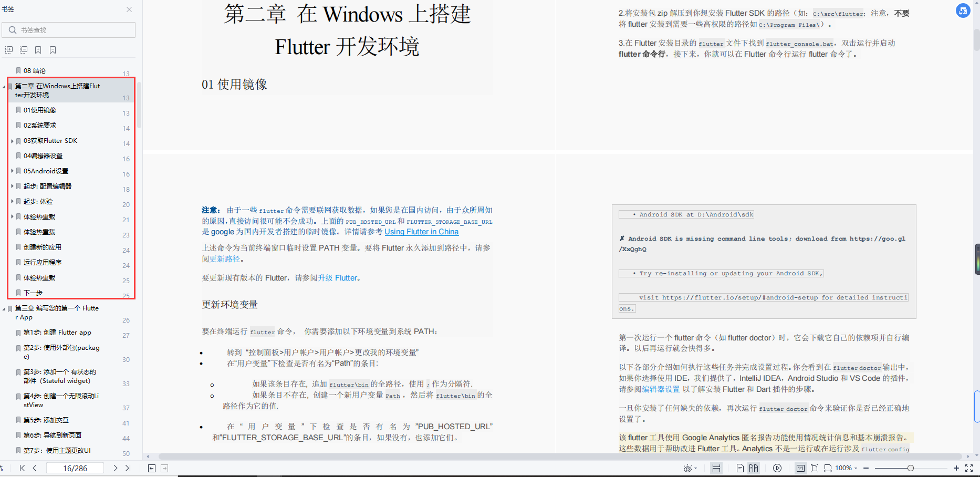Open bookmark 第2步: 使用外部包(package)
Viewport: 980px width, 477px height.
pos(61,352)
